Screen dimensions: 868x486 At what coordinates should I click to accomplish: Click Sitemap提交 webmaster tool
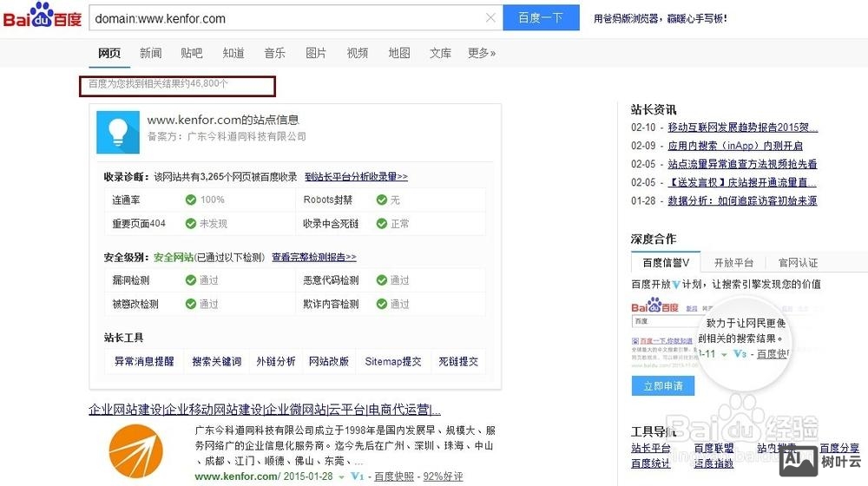393,361
